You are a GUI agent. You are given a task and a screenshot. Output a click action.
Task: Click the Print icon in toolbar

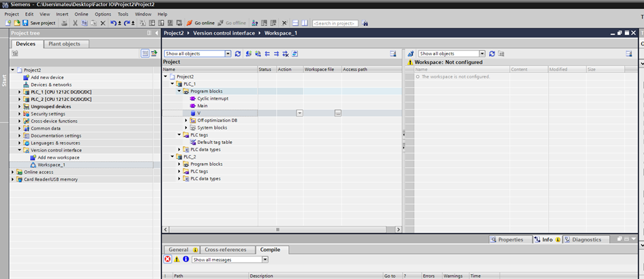coord(64,23)
